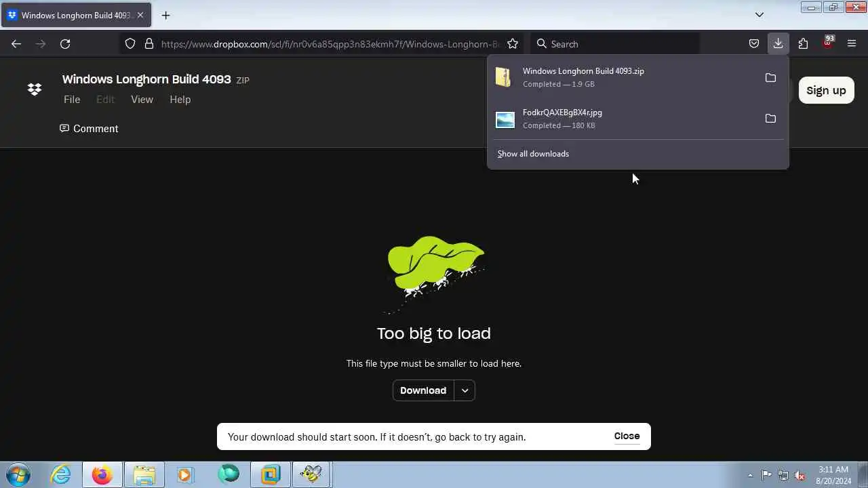Click the Too big to load heading
868x488 pixels.
click(434, 333)
